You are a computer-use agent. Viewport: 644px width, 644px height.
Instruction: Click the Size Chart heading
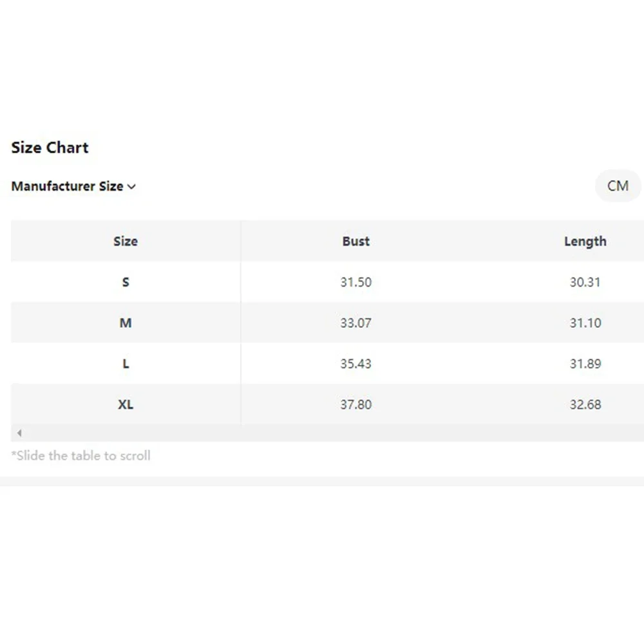(50, 147)
